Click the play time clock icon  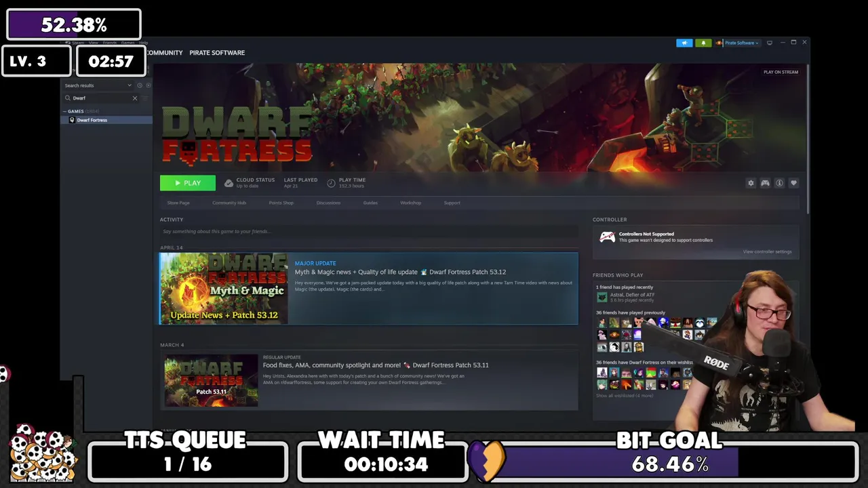coord(331,183)
